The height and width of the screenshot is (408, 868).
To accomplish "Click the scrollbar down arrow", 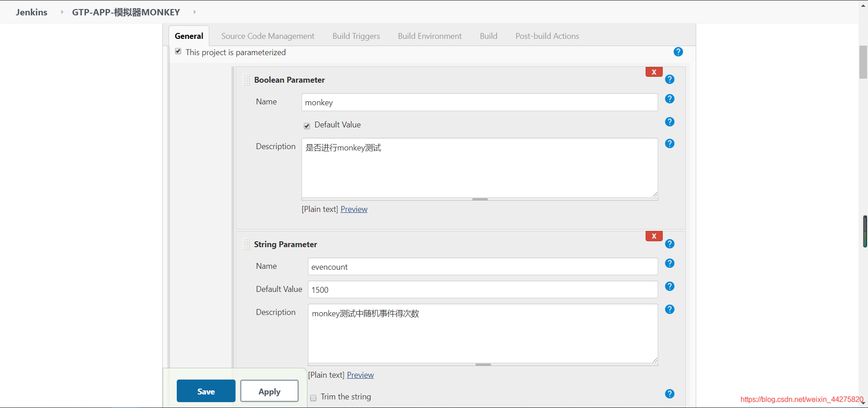I will [x=863, y=403].
